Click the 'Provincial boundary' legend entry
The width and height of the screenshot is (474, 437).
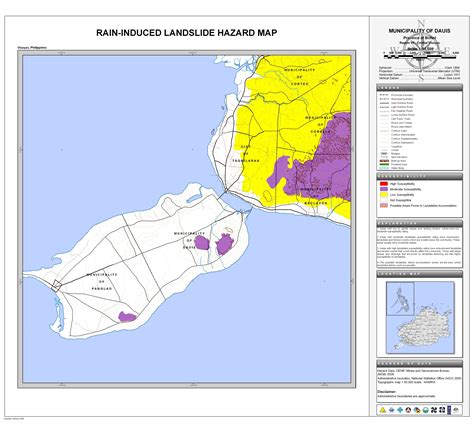(397, 95)
